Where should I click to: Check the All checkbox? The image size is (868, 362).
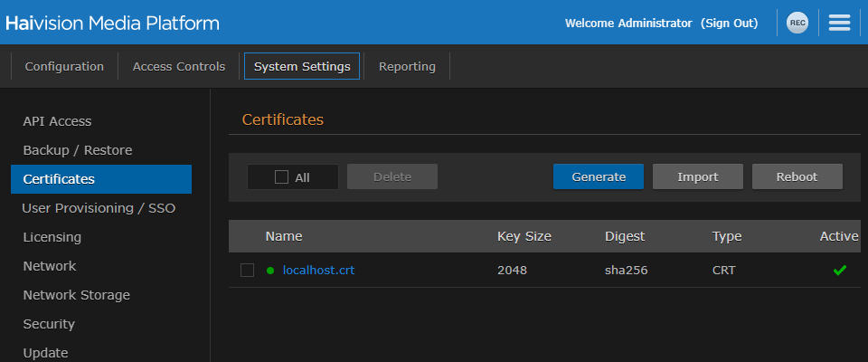(x=281, y=177)
